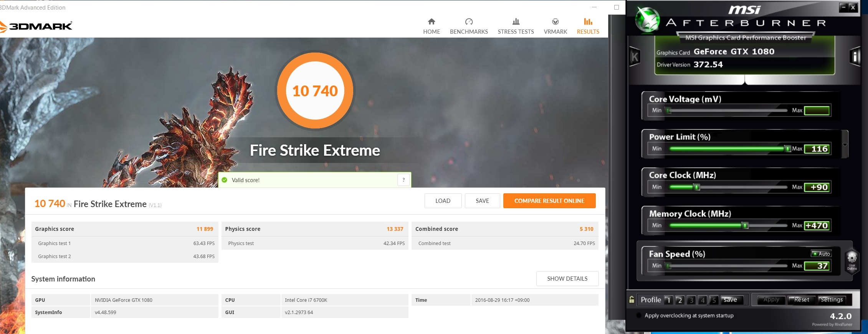The height and width of the screenshot is (334, 868).
Task: Click the big 10 740 score circle
Action: click(x=315, y=90)
